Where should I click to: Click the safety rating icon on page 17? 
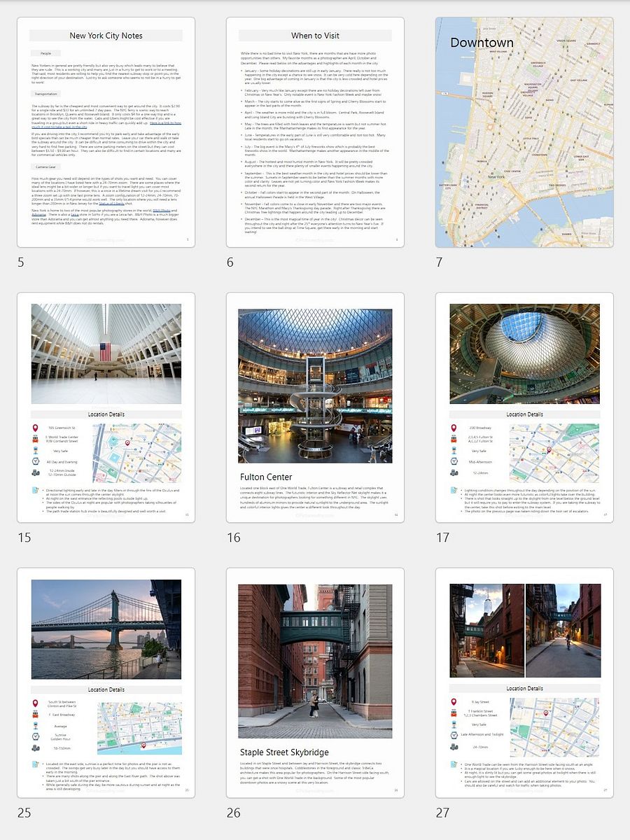pyautogui.click(x=454, y=451)
